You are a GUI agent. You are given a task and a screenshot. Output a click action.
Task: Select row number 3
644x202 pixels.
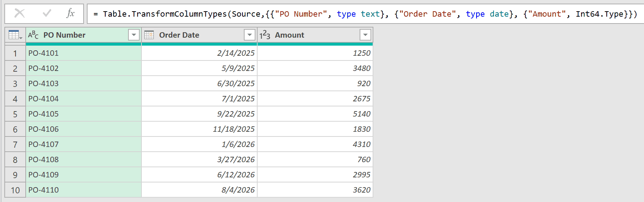tap(15, 84)
